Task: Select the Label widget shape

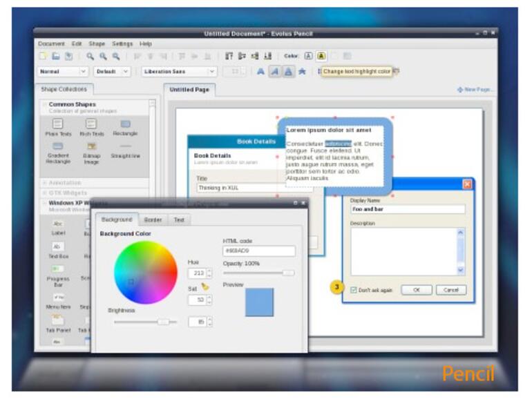Action: (58, 228)
